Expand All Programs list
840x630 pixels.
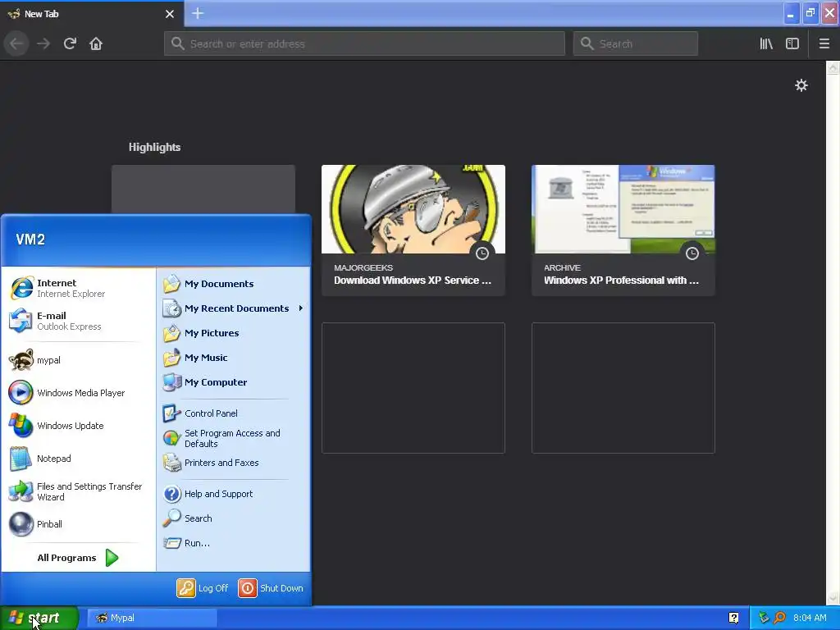click(x=78, y=558)
